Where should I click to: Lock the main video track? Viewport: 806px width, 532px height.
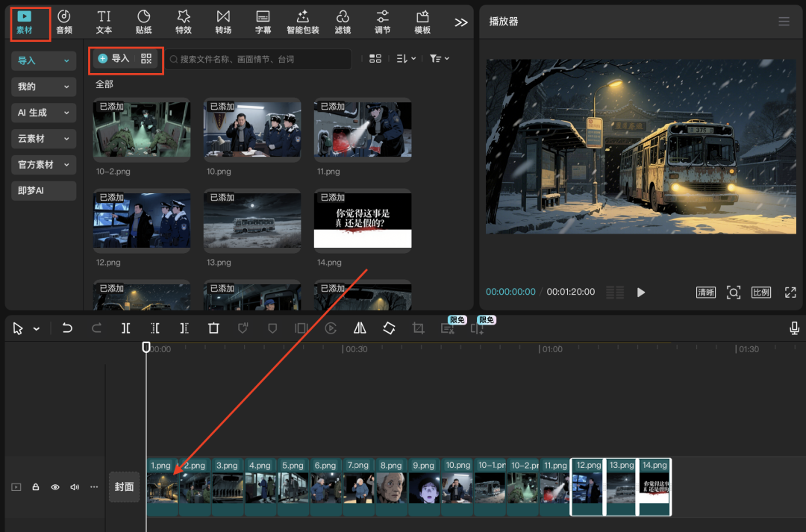35,487
